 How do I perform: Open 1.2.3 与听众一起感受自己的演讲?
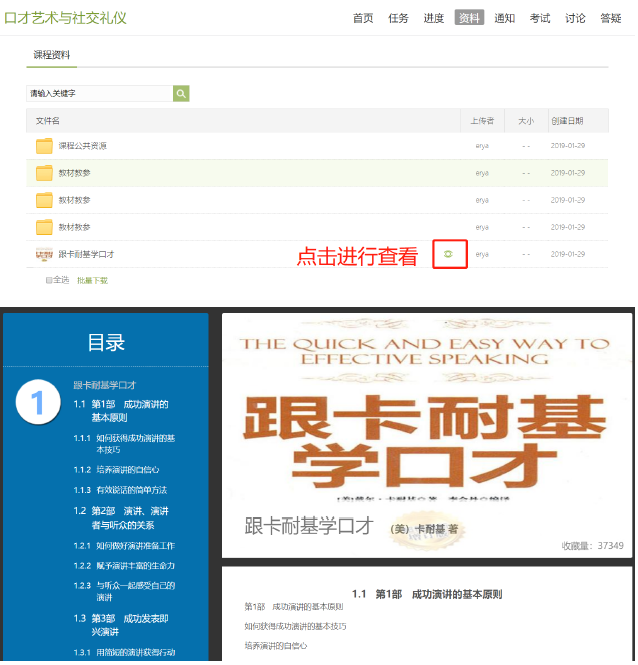tap(124, 592)
